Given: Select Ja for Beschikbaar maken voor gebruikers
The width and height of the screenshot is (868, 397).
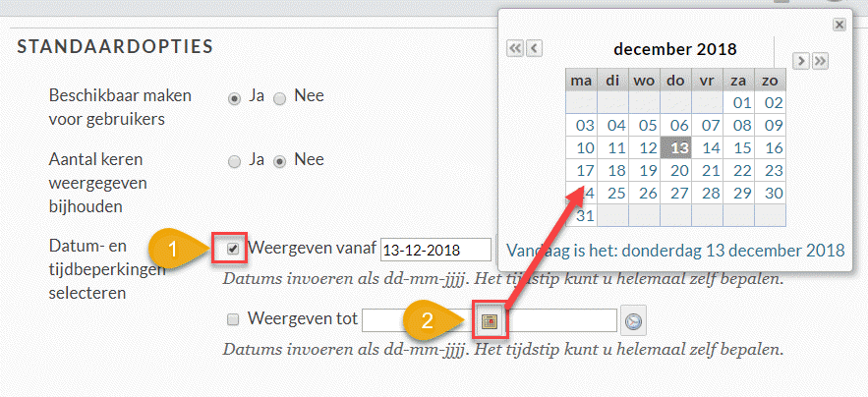Looking at the screenshot, I should click(235, 98).
